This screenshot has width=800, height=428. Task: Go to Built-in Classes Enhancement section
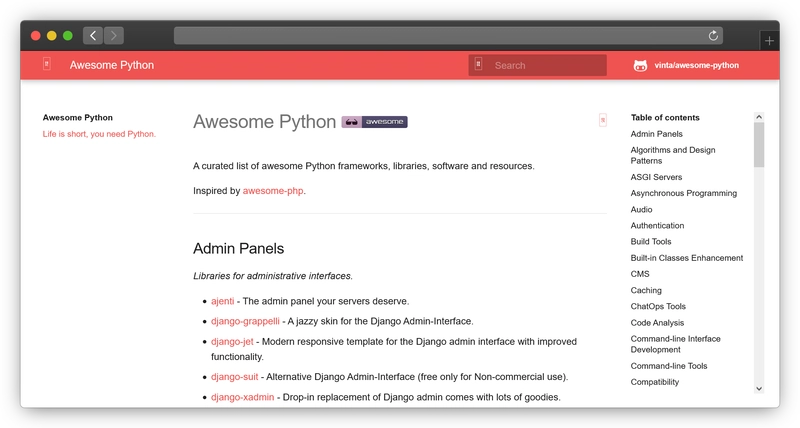coord(687,258)
